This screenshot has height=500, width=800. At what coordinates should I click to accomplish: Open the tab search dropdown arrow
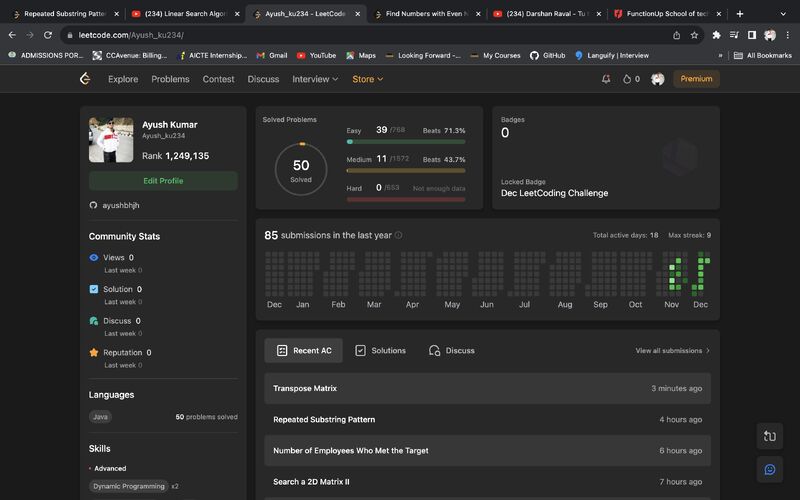pos(783,14)
